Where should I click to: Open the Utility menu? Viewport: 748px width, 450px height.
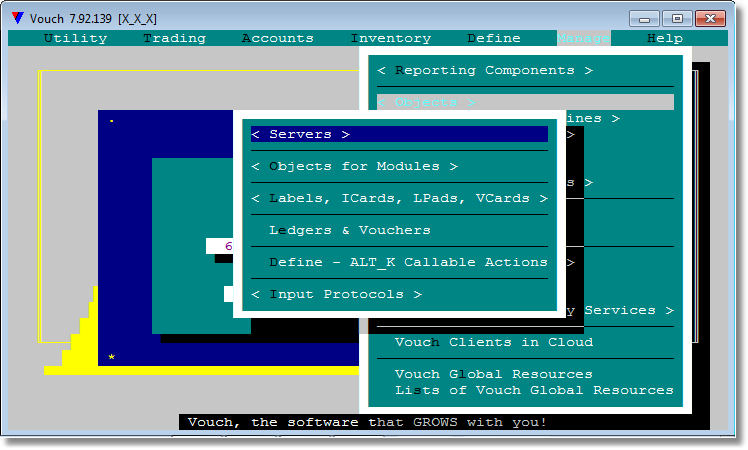pos(75,38)
